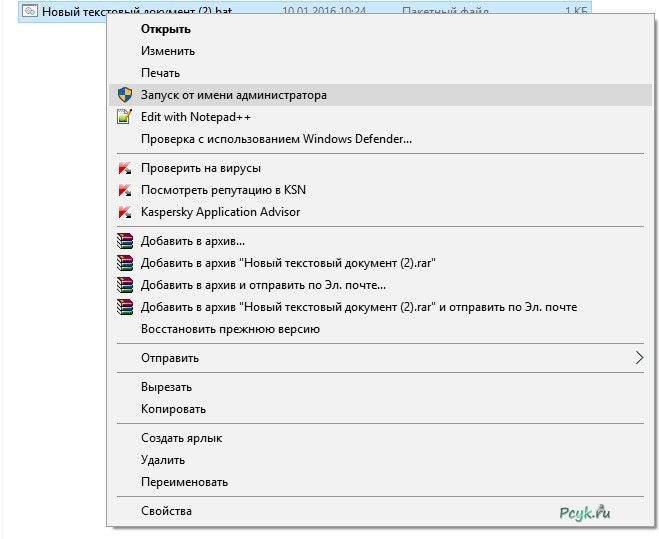Click WinRAR icon beside 'Добавить в архив...'

click(125, 241)
